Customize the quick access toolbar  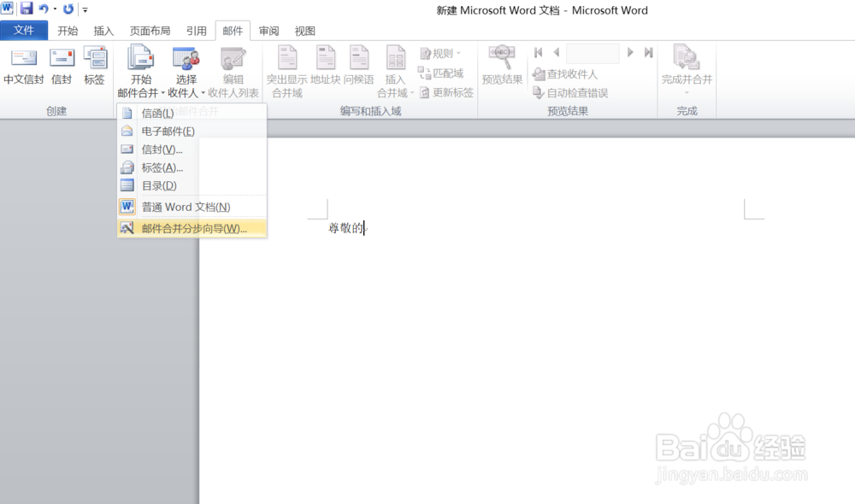(85, 9)
